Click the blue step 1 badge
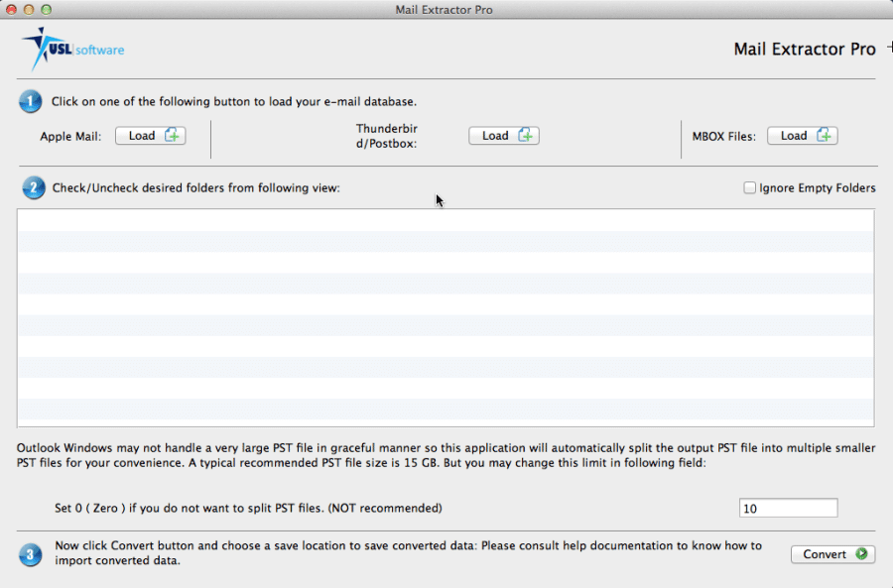 [x=29, y=101]
